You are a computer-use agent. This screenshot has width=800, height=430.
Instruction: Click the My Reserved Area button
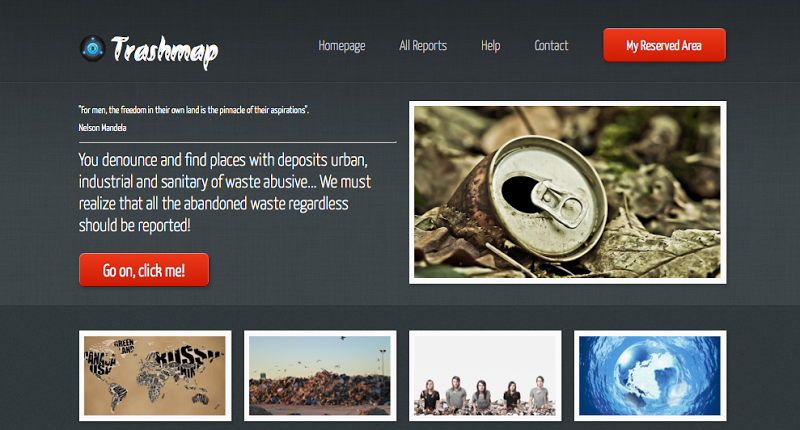(x=664, y=45)
